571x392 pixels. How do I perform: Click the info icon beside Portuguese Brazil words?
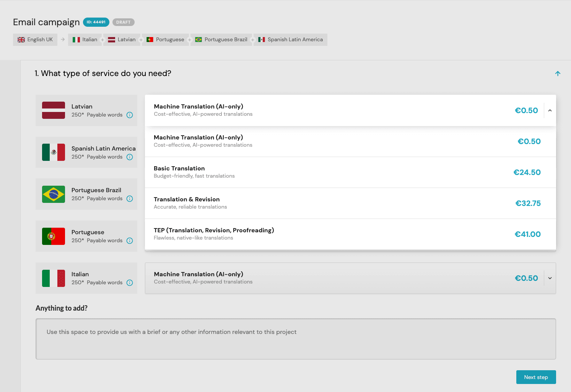point(130,199)
